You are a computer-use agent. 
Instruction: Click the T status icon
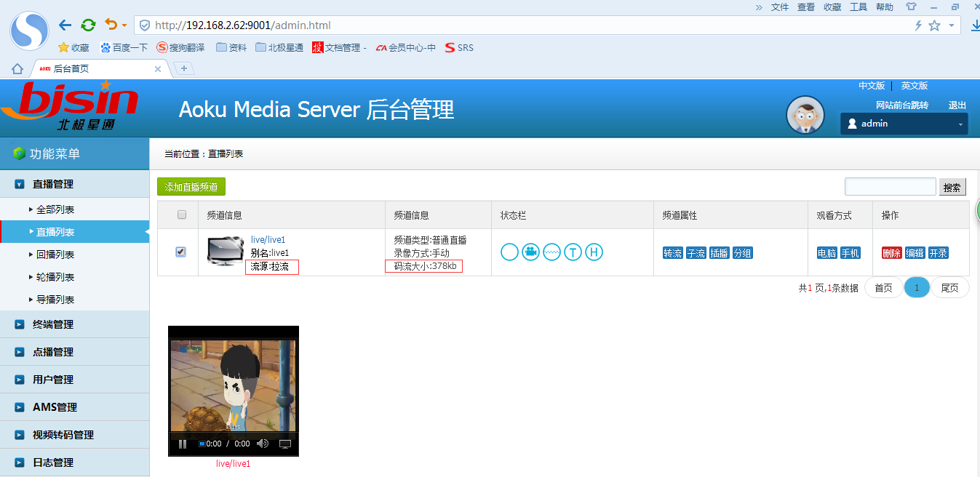(x=573, y=252)
